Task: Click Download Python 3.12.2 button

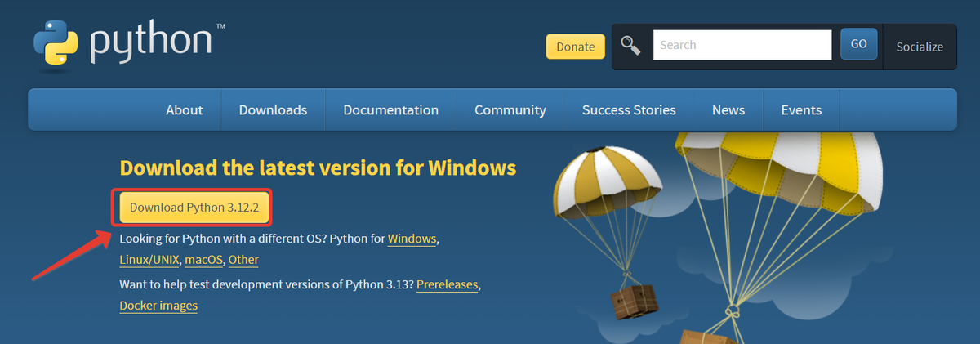Action: [194, 208]
